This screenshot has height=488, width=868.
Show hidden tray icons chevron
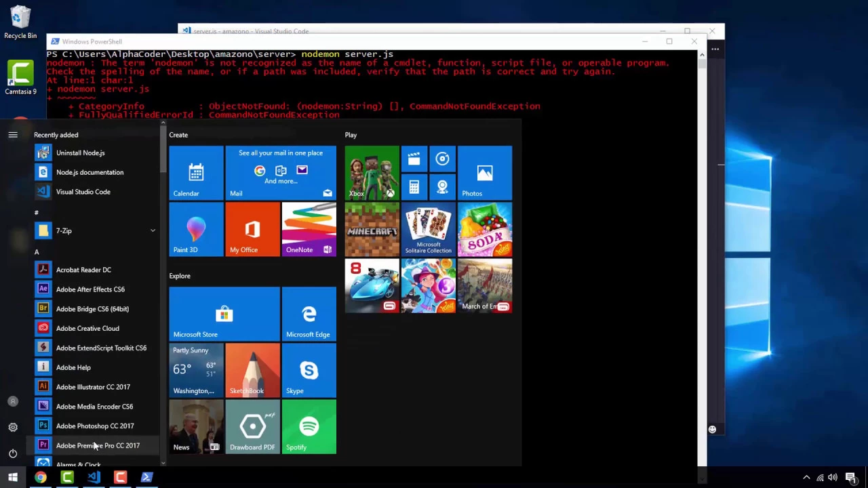(x=806, y=478)
